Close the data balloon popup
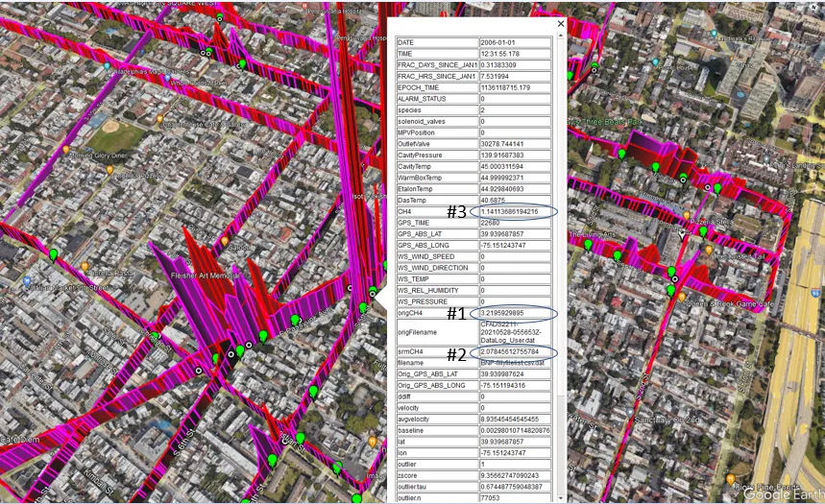 tap(561, 24)
